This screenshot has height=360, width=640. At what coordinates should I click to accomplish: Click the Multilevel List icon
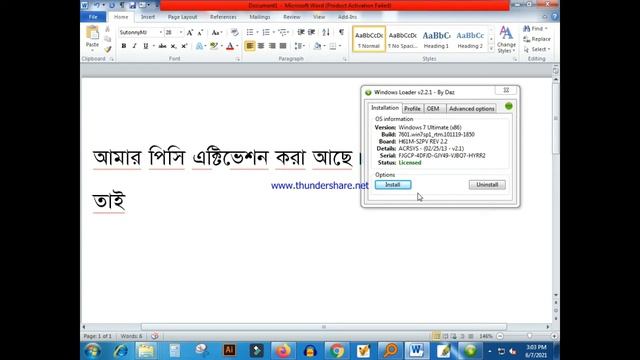pos(282,32)
